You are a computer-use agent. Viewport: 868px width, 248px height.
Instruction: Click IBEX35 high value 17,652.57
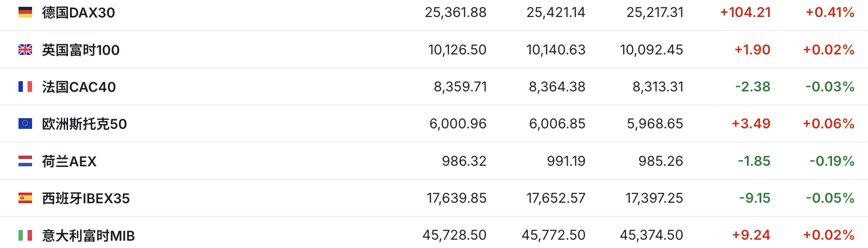[x=556, y=198]
